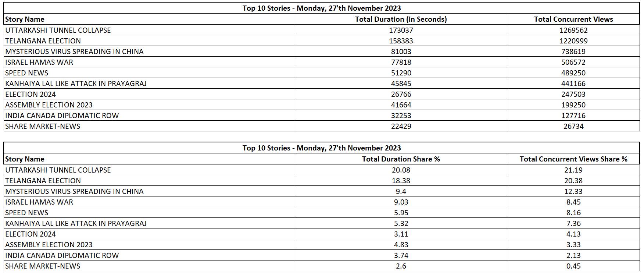Select the Total Concurrent Views column header

[573, 19]
